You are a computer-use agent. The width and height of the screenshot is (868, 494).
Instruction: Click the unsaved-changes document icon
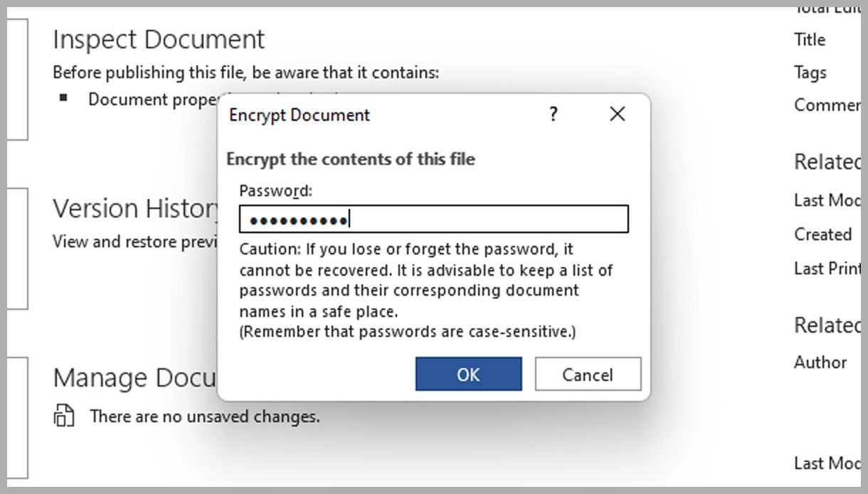[64, 416]
